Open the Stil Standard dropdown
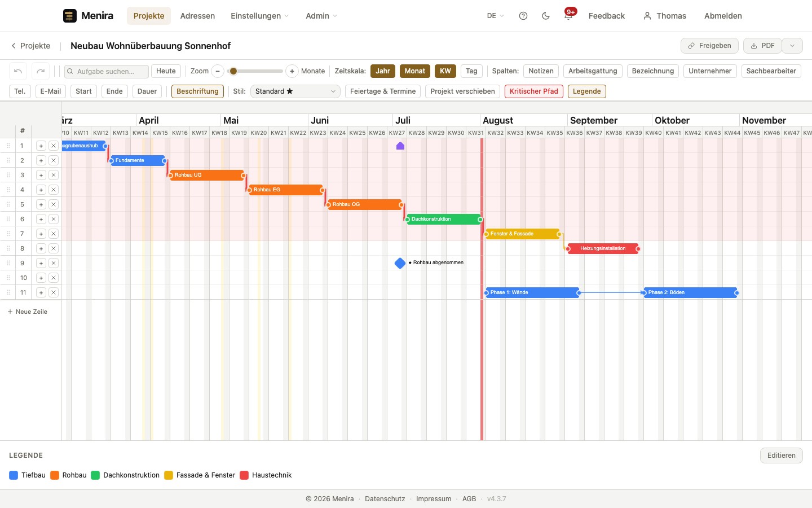This screenshot has height=508, width=812. [295, 91]
